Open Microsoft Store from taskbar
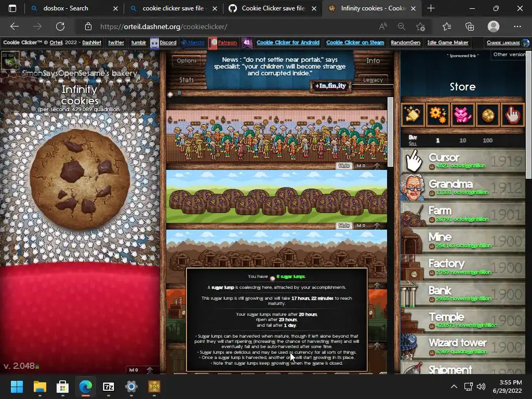532x399 pixels. 62,387
